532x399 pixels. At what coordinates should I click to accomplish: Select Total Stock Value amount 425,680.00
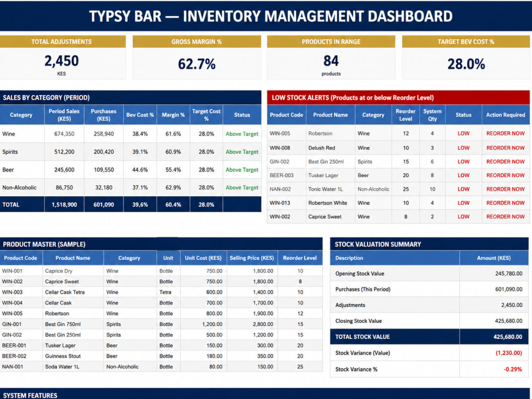508,337
